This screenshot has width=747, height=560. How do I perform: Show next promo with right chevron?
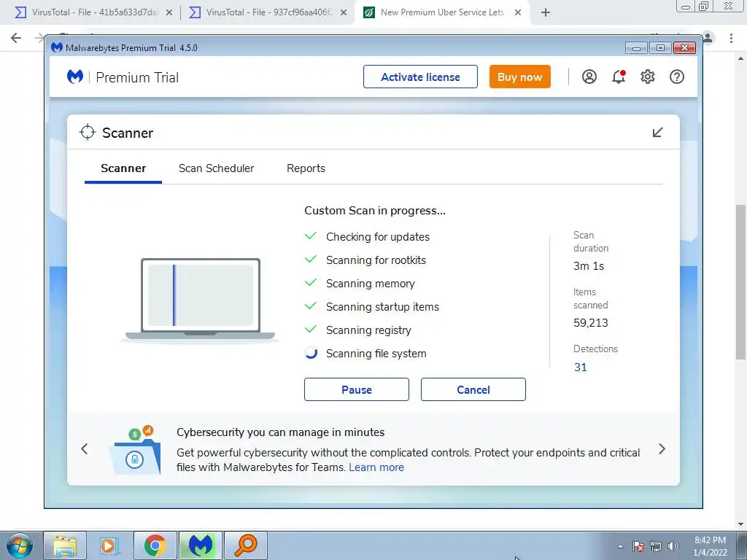click(x=662, y=449)
